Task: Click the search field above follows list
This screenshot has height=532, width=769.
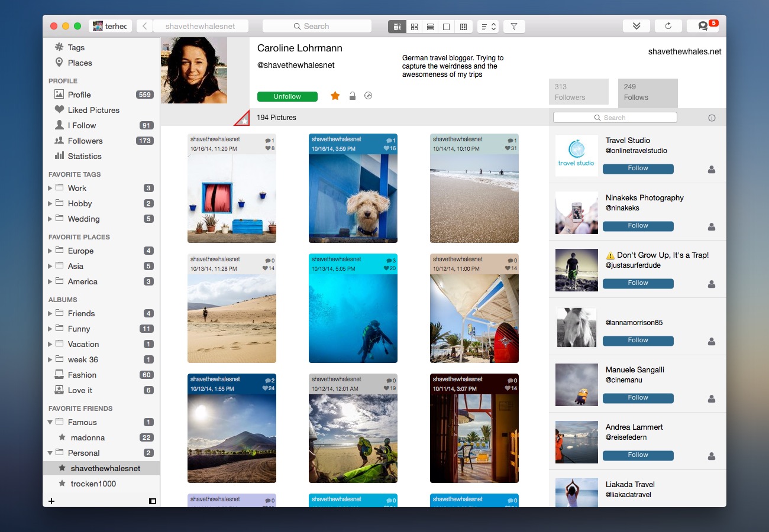Action: coord(615,118)
